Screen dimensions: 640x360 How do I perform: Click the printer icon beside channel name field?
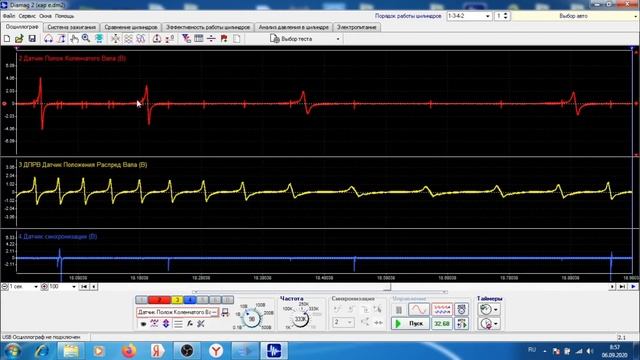coord(225,312)
